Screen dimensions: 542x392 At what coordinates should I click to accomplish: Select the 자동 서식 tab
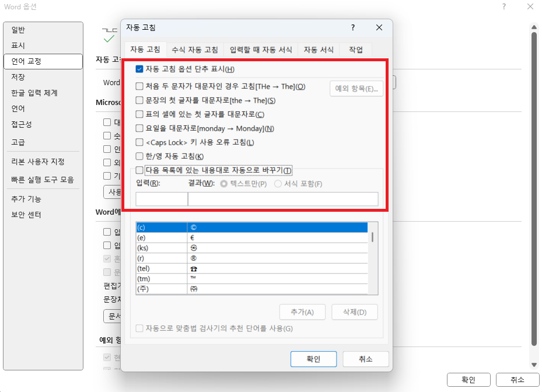click(x=318, y=50)
